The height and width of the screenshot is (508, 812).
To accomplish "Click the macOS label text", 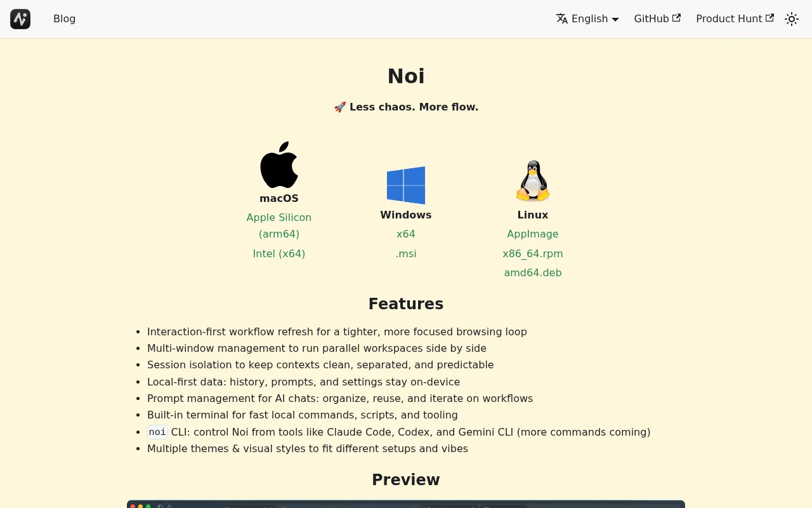I will tap(279, 198).
